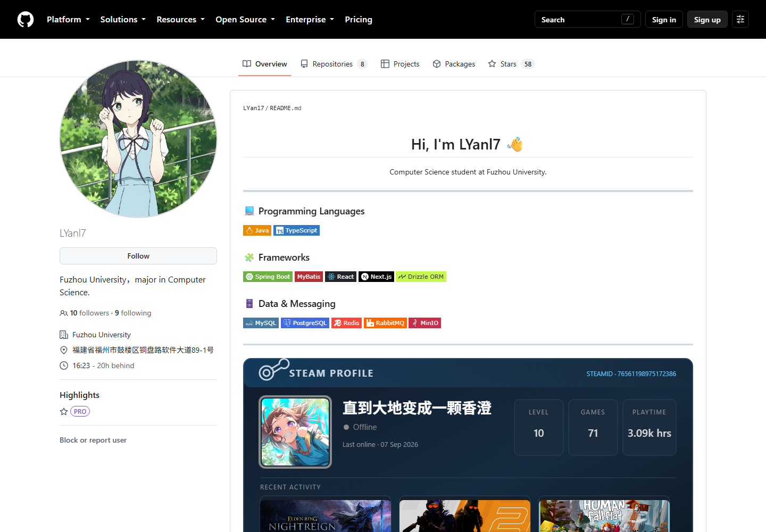Click the MinIO badge

pyautogui.click(x=424, y=323)
